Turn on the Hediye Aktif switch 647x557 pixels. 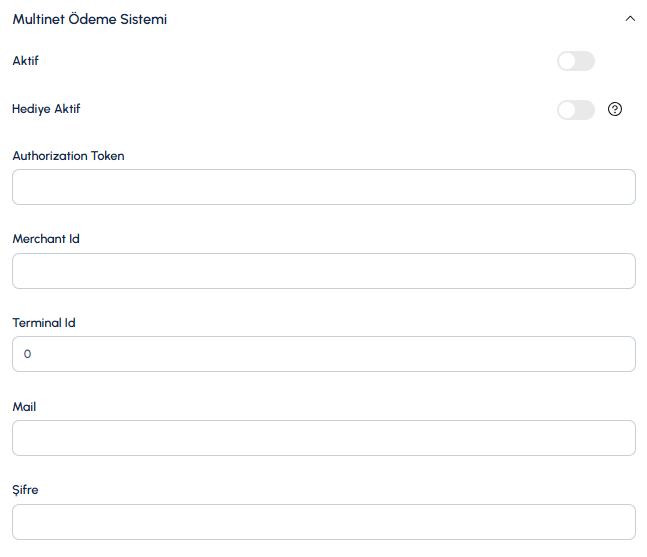(576, 110)
